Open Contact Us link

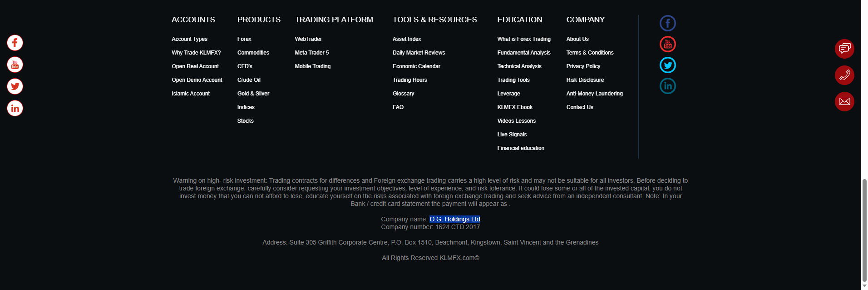pyautogui.click(x=580, y=107)
